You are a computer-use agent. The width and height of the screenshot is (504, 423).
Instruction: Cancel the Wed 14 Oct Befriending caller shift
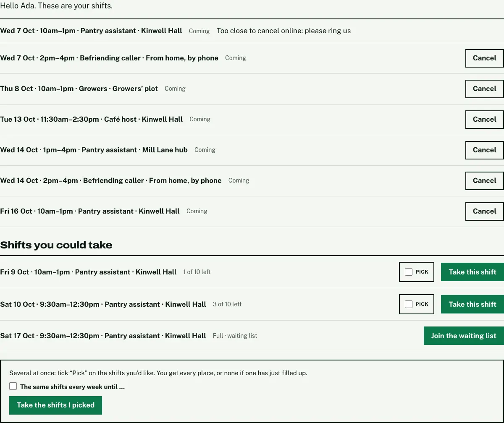point(485,181)
